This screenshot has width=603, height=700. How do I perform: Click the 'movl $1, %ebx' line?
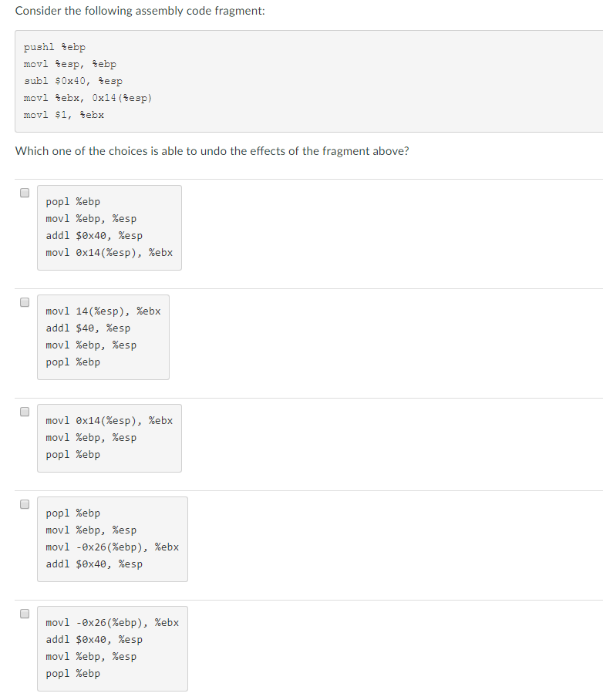point(64,115)
